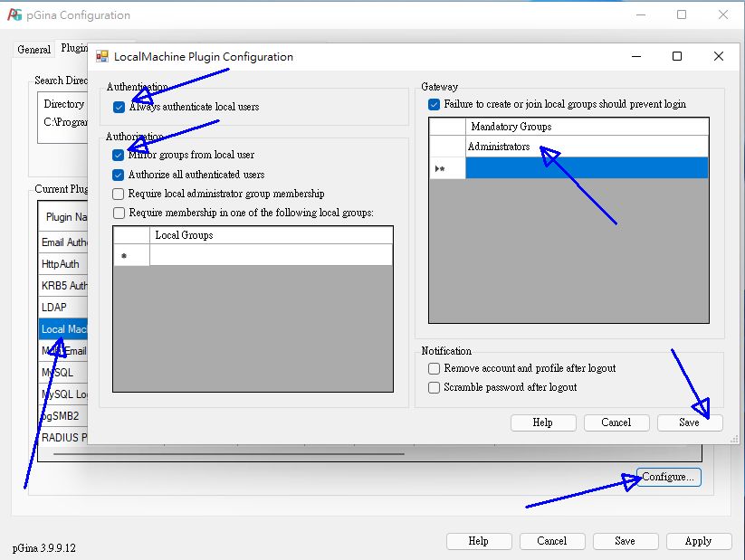Enable Require local administrator group membership
Screen dimensions: 745x560
click(x=119, y=194)
